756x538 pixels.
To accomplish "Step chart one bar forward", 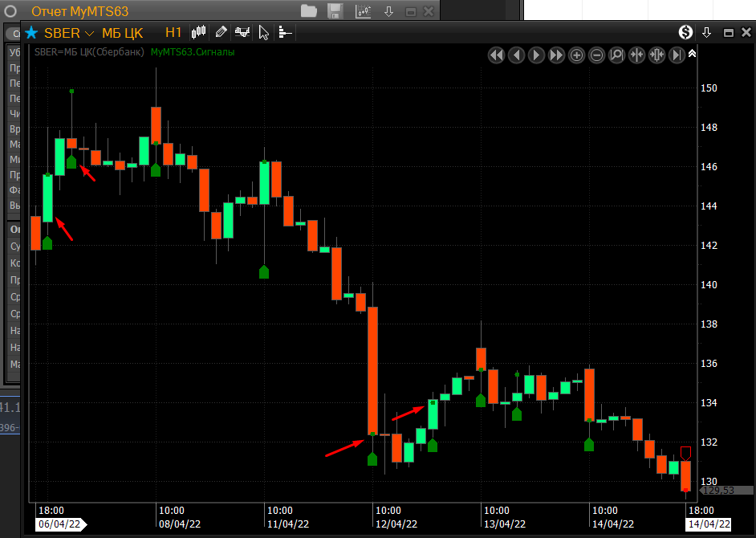I will tap(536, 55).
